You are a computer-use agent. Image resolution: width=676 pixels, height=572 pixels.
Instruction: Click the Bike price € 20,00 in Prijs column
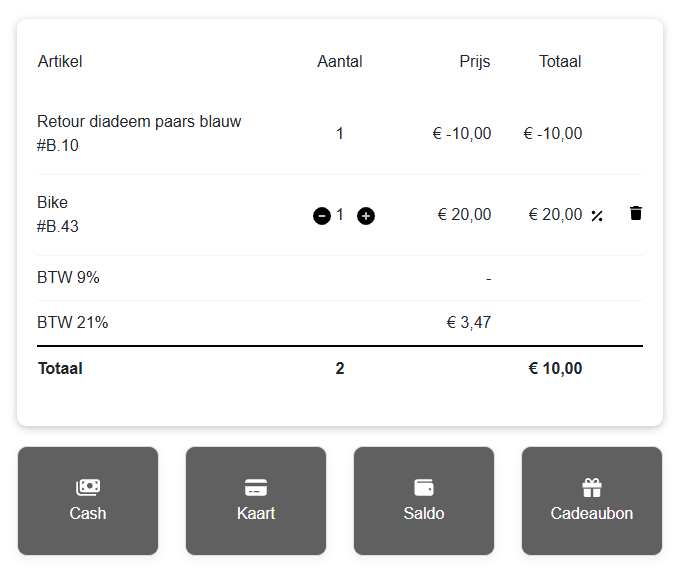click(x=464, y=214)
